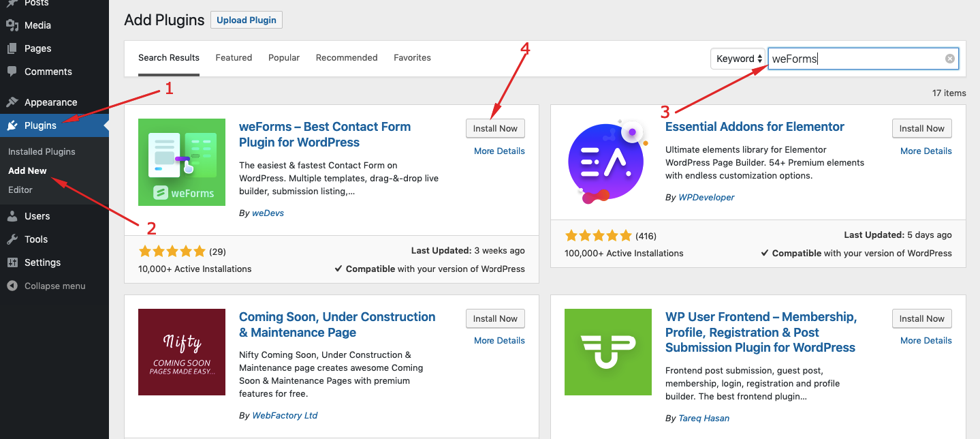Open More Details for Essential Addons
Screen dimensions: 980x439
(x=926, y=151)
